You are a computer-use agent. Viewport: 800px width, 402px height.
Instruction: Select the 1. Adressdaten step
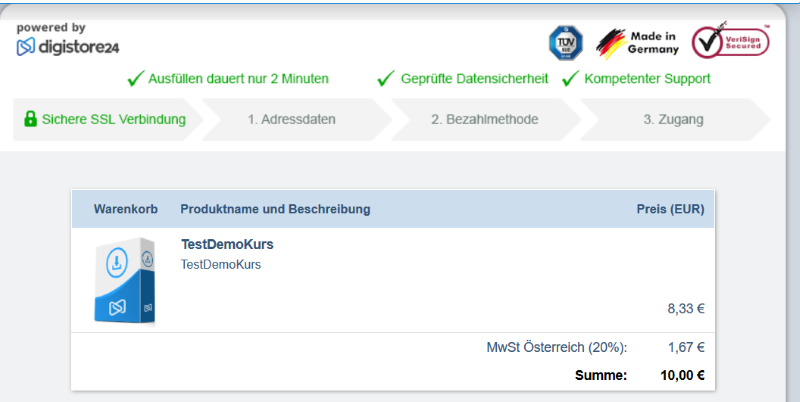291,120
